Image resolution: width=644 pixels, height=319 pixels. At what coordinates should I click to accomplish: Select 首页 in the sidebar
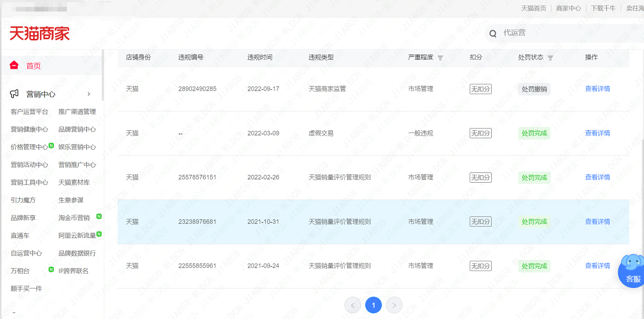click(x=34, y=66)
